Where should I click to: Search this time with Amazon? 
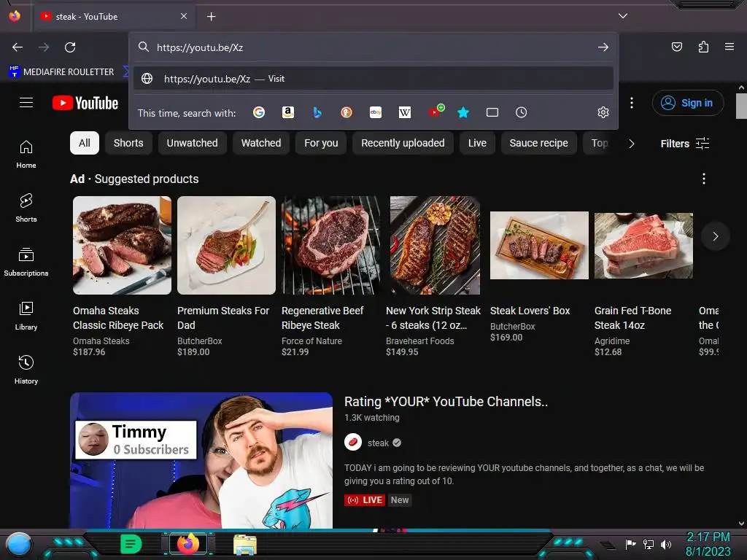[x=287, y=112]
